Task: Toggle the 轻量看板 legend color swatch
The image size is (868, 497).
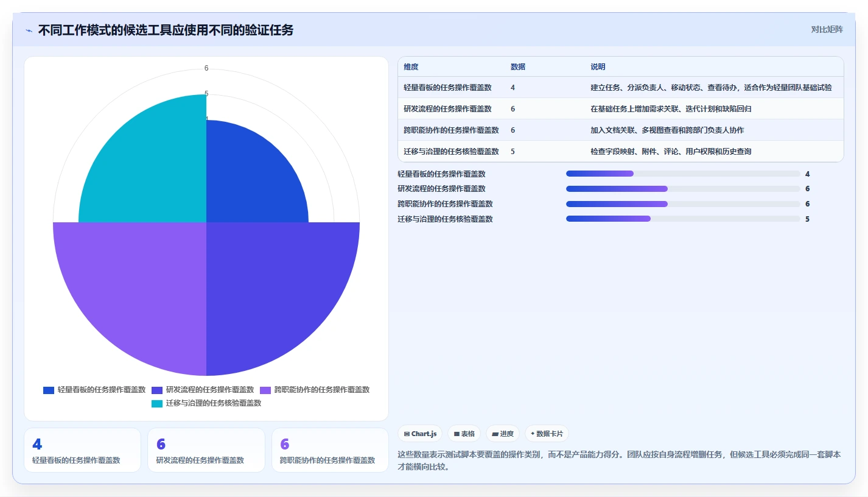Action: (x=49, y=390)
